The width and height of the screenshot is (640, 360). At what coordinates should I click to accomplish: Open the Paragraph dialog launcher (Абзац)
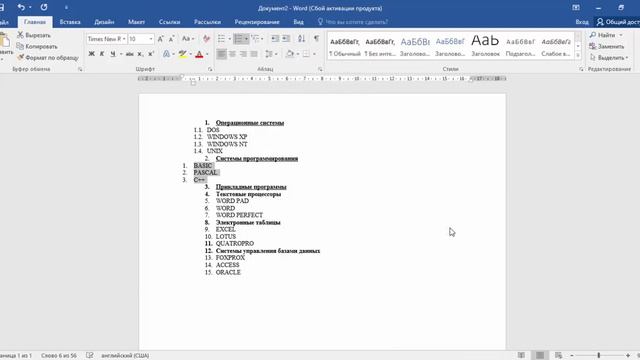320,69
